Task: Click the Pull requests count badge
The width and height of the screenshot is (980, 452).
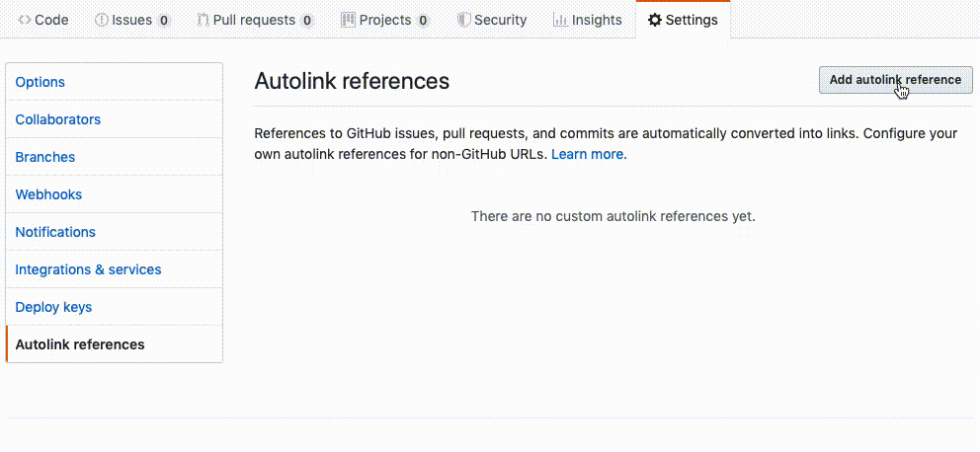Action: (x=307, y=20)
